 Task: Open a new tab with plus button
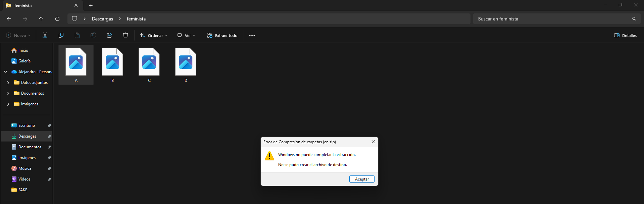(91, 6)
